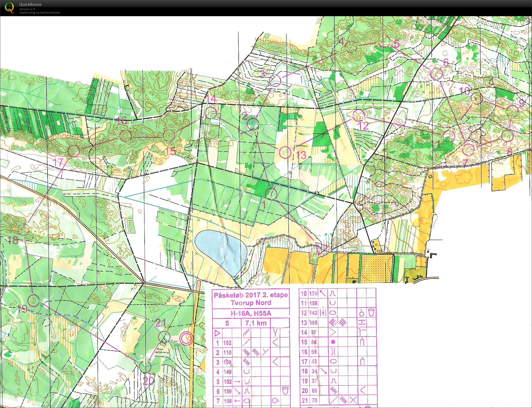Click the double-circle finish marker
The image size is (532, 408).
click(x=186, y=339)
